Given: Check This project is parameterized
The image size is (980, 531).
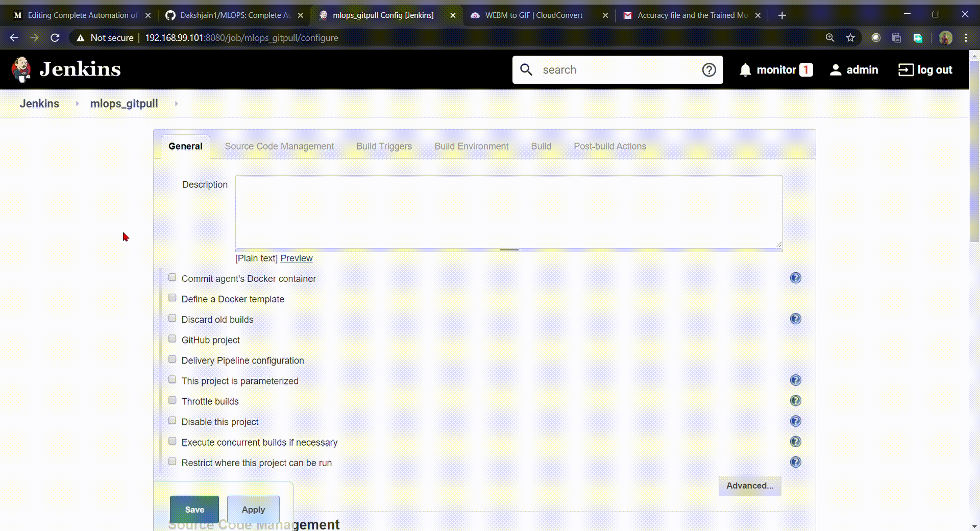Looking at the screenshot, I should click(173, 379).
